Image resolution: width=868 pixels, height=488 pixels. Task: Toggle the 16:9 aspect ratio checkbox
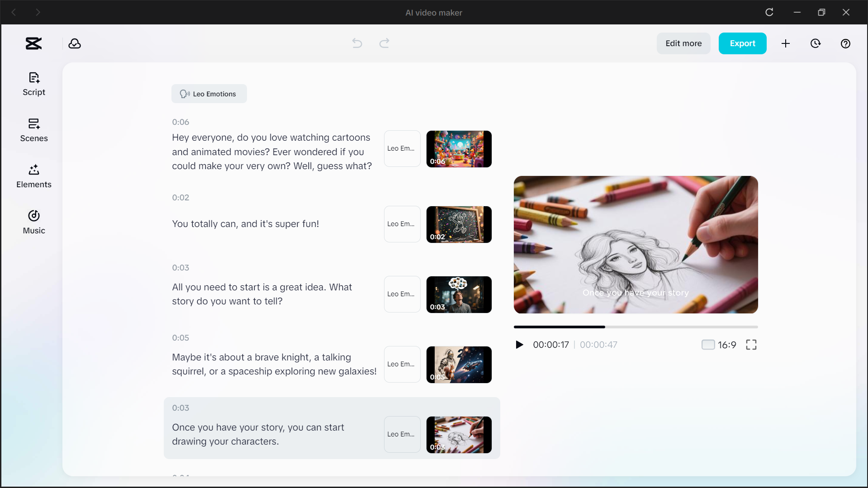point(708,344)
